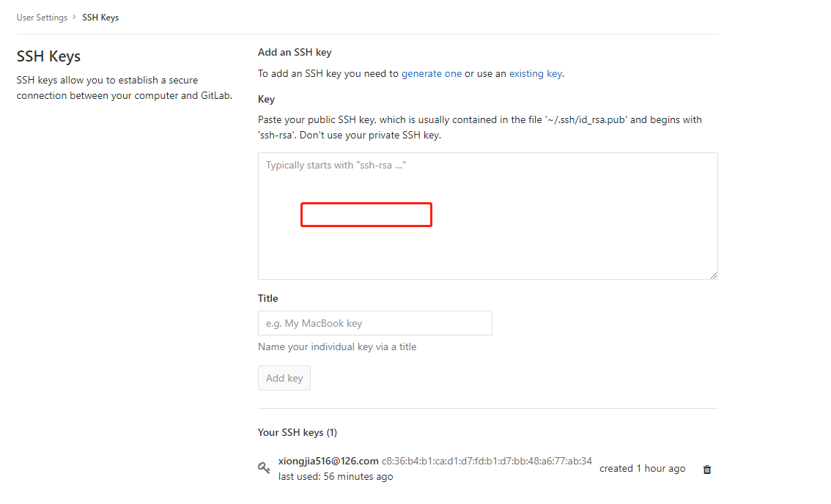Select the 'last used: 56 minutes ago' text

[x=336, y=476]
